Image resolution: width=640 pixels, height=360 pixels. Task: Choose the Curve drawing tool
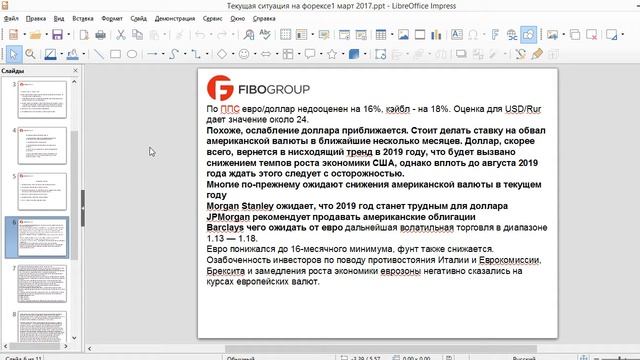[174, 54]
